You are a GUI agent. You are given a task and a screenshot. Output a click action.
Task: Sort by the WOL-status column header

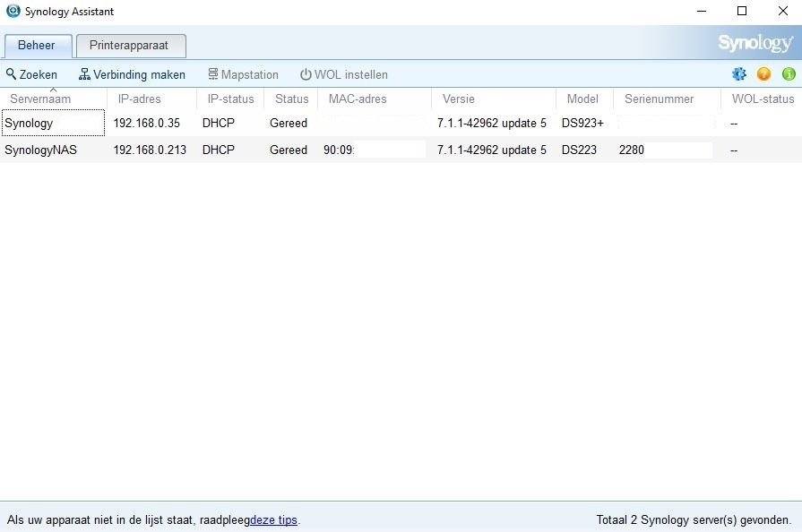[762, 99]
